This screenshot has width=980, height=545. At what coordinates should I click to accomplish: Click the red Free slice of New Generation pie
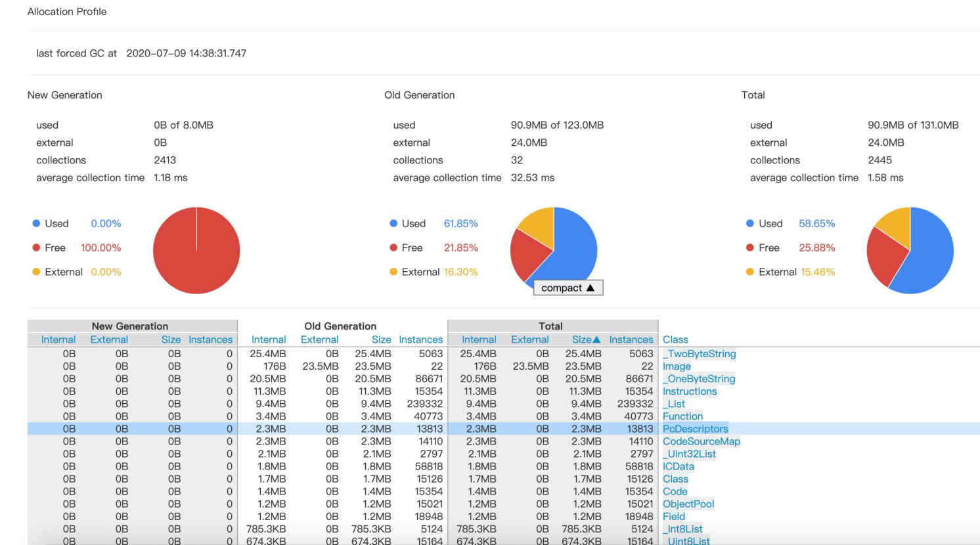196,250
